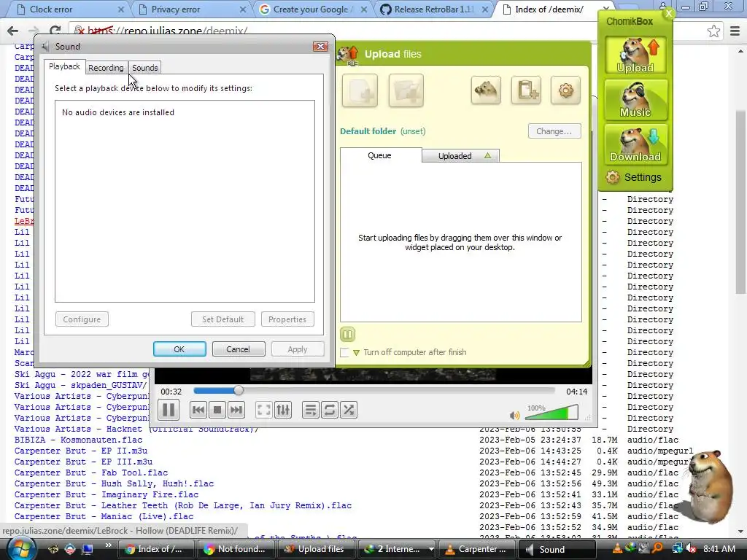Image resolution: width=747 pixels, height=560 pixels.
Task: Expand the Turn off computer options arrow
Action: tap(356, 353)
